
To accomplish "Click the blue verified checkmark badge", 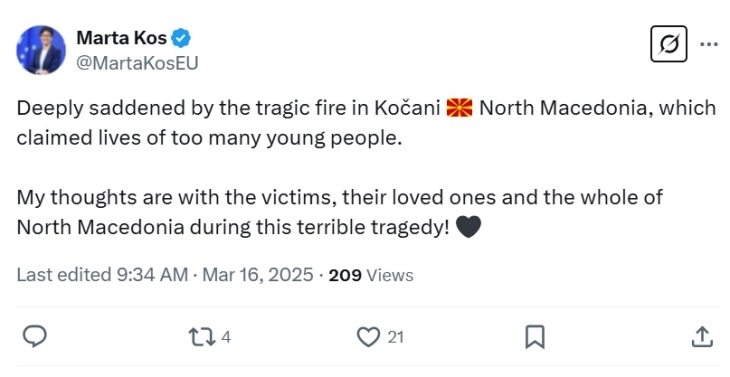I will click(181, 38).
